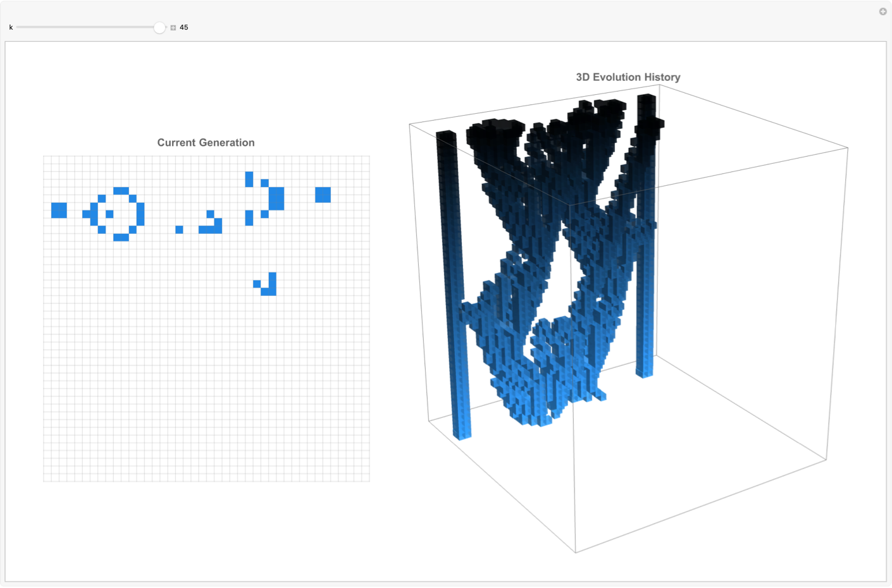Click the k slider value 45
The image size is (892, 588).
pos(184,28)
